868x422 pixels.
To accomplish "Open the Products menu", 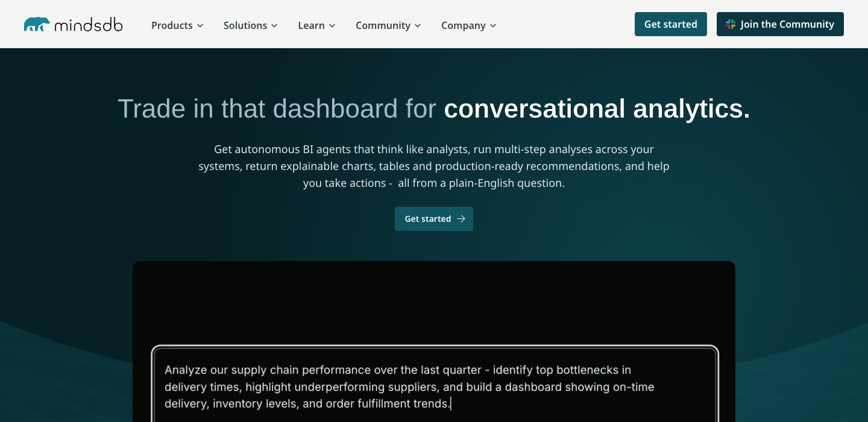I will click(177, 25).
